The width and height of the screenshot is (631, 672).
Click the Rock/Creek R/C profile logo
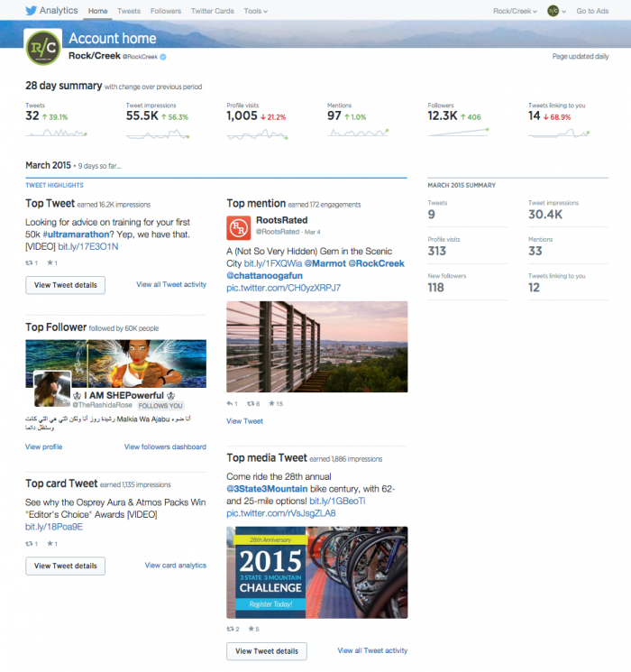coord(42,46)
